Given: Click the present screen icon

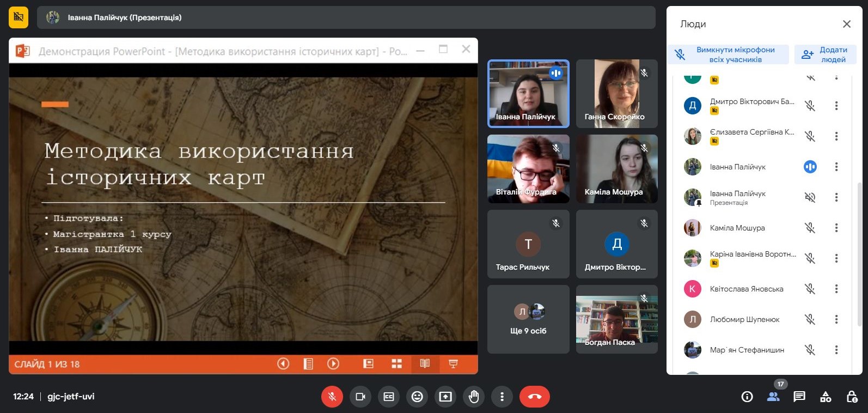Looking at the screenshot, I should point(445,397).
